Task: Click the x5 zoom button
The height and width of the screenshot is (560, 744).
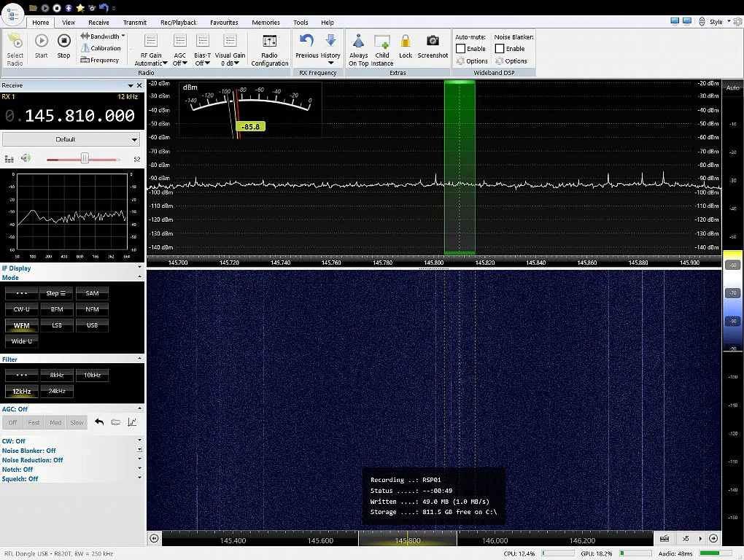Action: [685, 538]
